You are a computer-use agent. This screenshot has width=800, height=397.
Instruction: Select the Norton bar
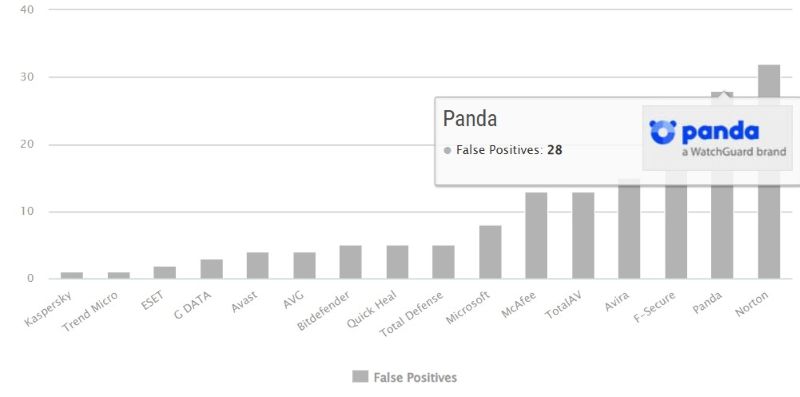tap(768, 171)
